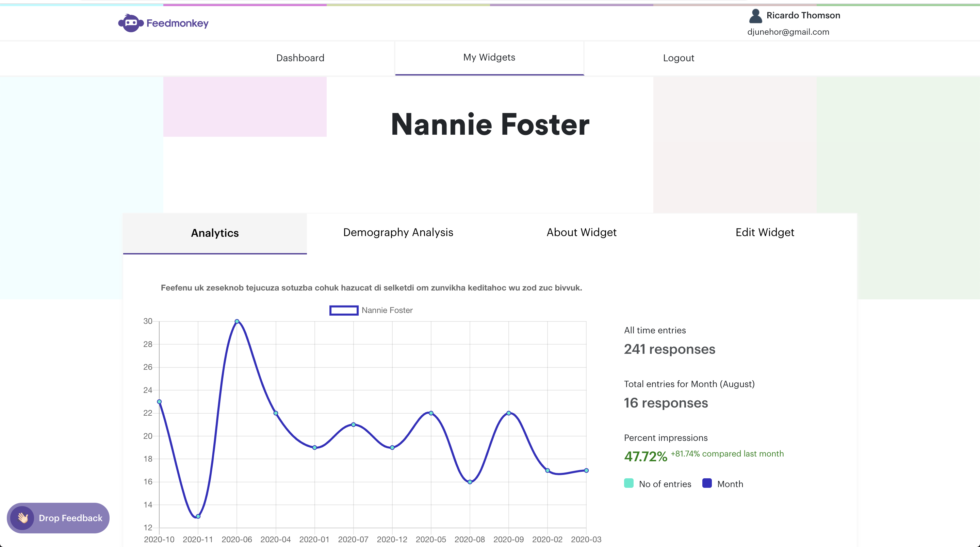The image size is (980, 547).
Task: Click the blue Month legend swatch
Action: click(x=707, y=483)
